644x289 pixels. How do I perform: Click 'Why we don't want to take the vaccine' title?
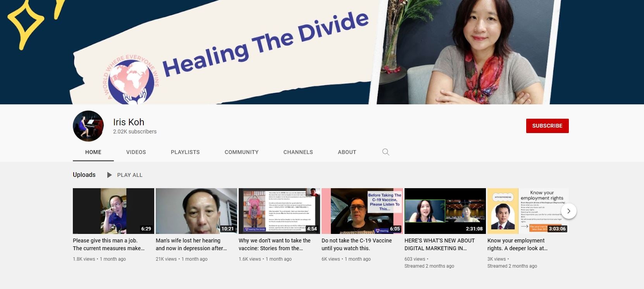pos(274,244)
